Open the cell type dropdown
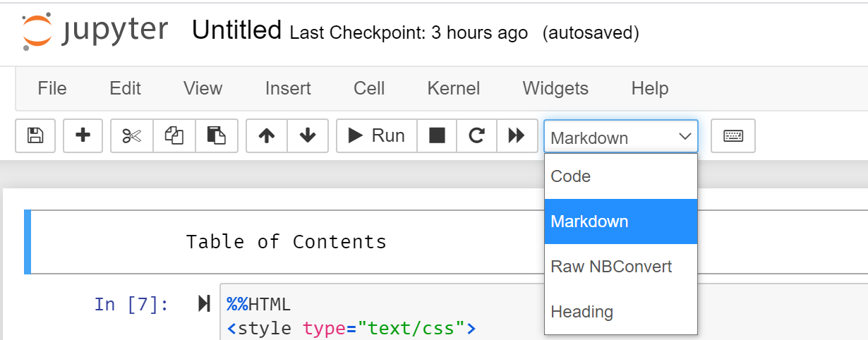Screen dimensions: 868x340 621,137
